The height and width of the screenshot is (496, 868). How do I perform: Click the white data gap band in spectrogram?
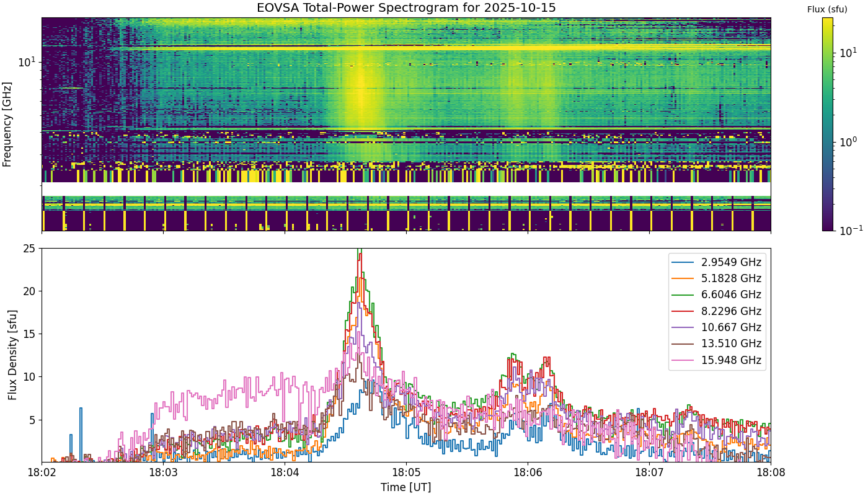[406, 189]
